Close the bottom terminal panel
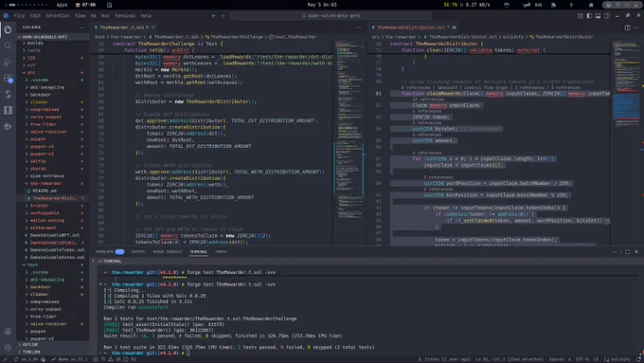This screenshot has height=363, width=644. pos(636,251)
